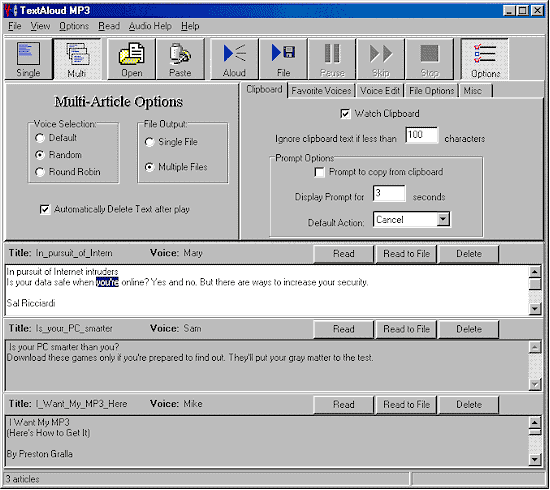This screenshot has width=550, height=490.
Task: Open the Voice Edit tab
Action: click(380, 91)
